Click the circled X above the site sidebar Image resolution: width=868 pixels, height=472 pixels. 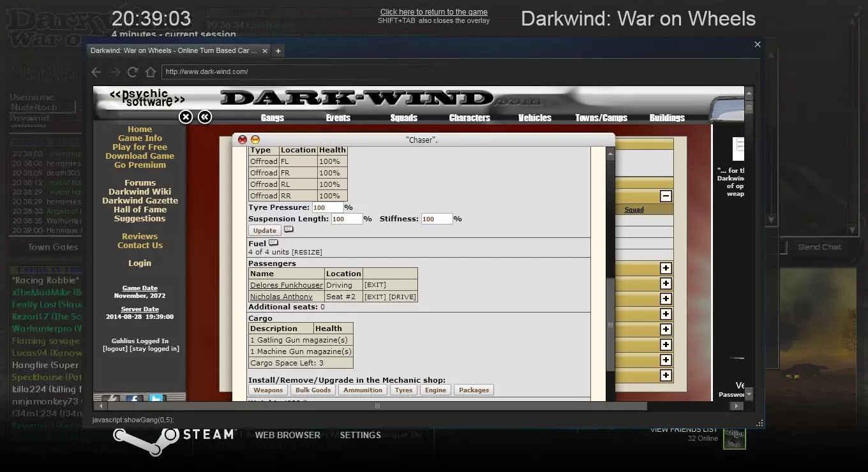pyautogui.click(x=186, y=117)
